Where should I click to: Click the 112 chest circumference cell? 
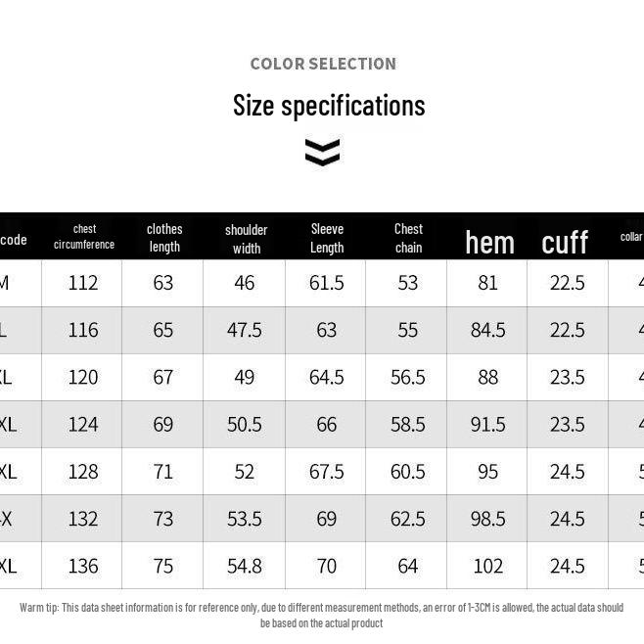click(x=83, y=283)
